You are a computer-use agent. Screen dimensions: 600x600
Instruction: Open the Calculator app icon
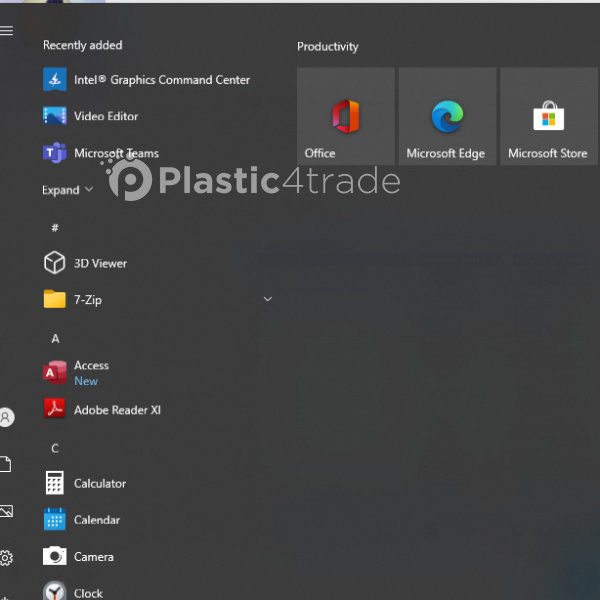pos(55,483)
